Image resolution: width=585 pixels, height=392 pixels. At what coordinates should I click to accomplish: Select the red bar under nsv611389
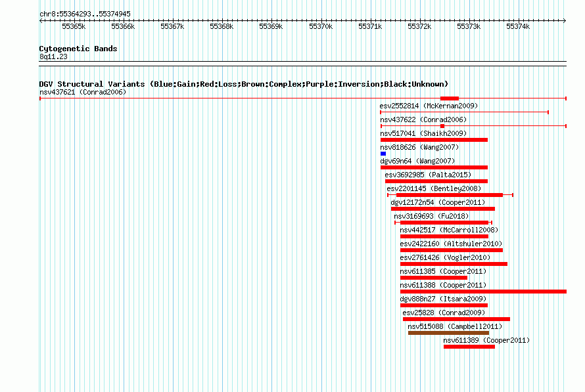coord(469,347)
